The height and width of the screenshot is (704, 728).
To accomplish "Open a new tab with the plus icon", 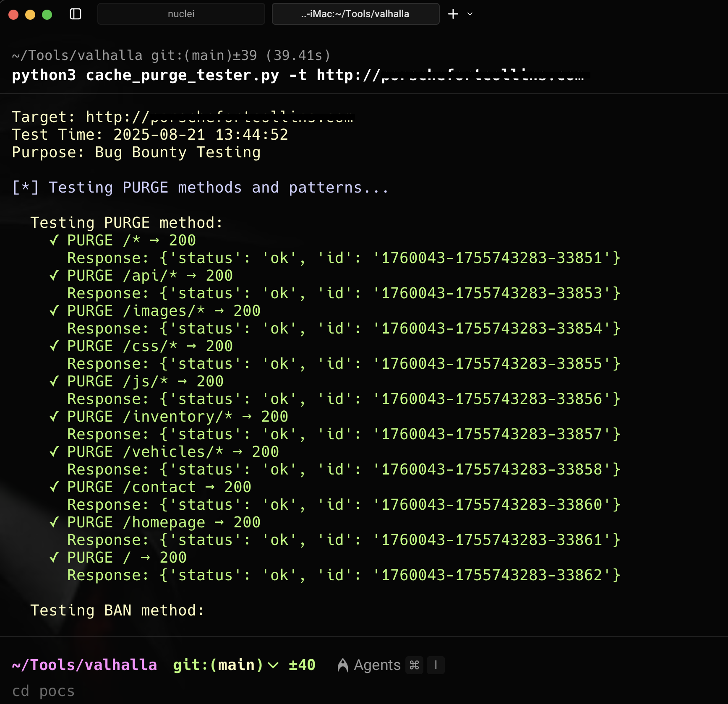I will click(453, 14).
